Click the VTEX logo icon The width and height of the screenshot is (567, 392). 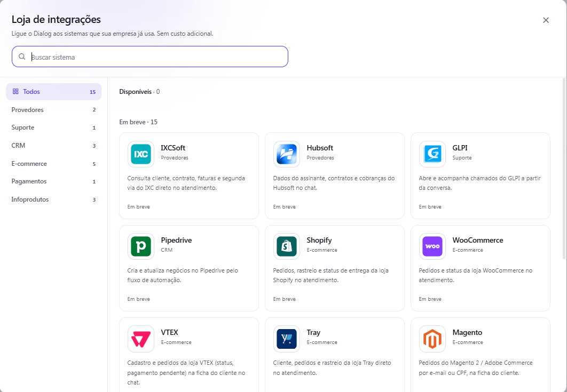point(140,339)
